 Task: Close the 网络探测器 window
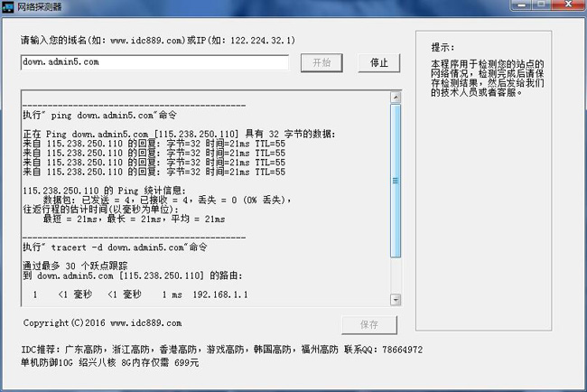[x=568, y=5]
